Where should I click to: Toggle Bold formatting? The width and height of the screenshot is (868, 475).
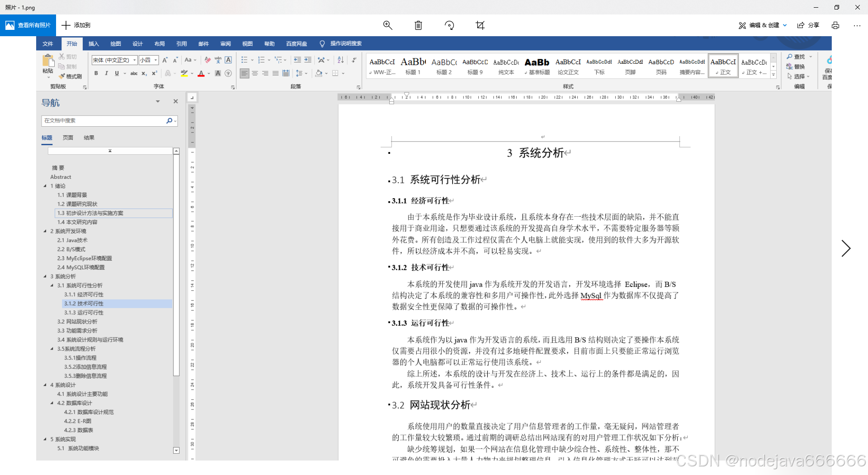(96, 73)
